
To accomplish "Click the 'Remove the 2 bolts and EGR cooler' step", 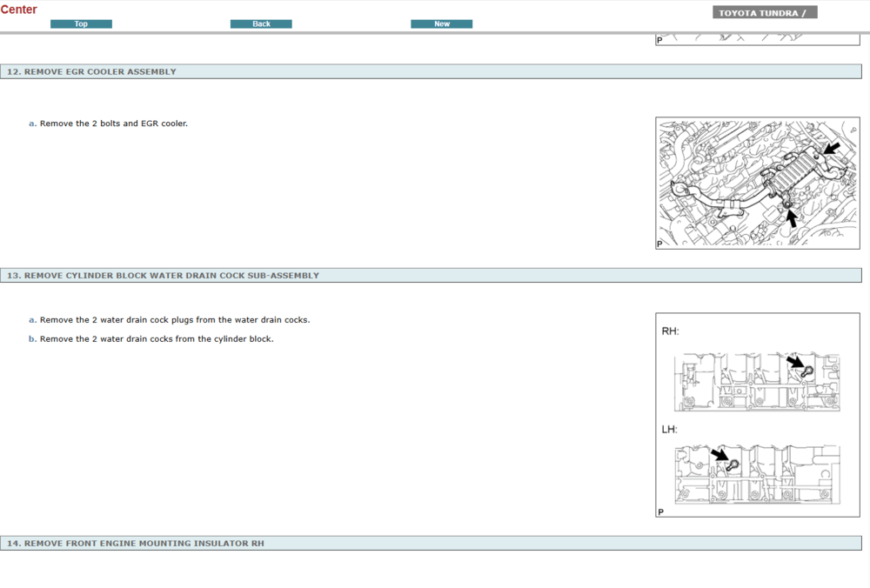I will point(113,124).
